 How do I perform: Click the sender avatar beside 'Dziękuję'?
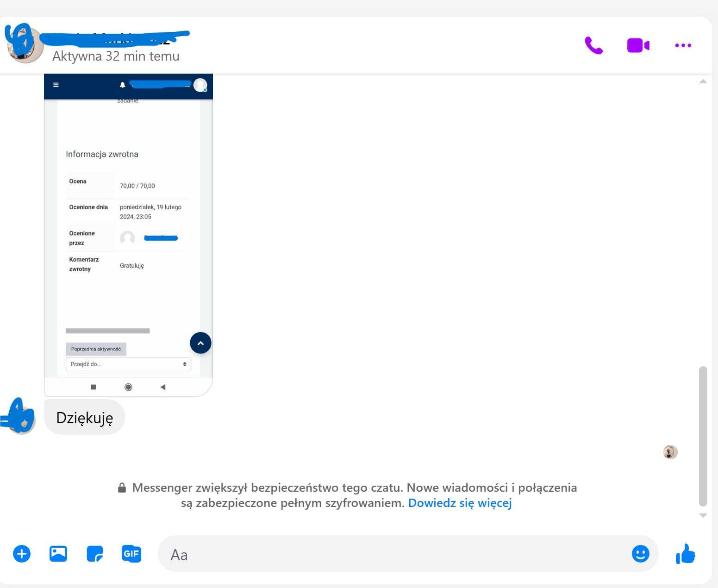point(21,420)
